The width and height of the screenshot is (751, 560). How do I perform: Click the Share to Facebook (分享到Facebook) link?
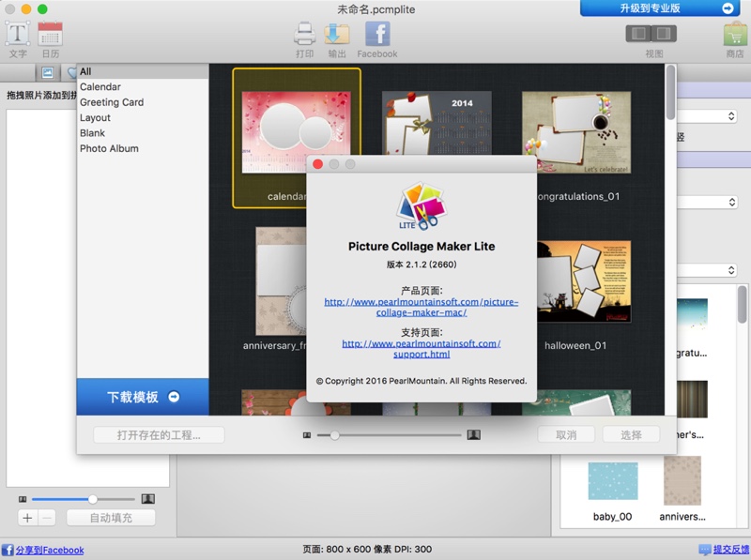point(50,550)
